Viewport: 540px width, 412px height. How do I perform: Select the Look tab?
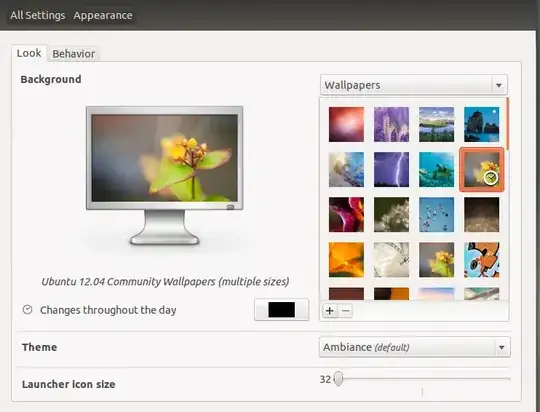click(x=29, y=53)
